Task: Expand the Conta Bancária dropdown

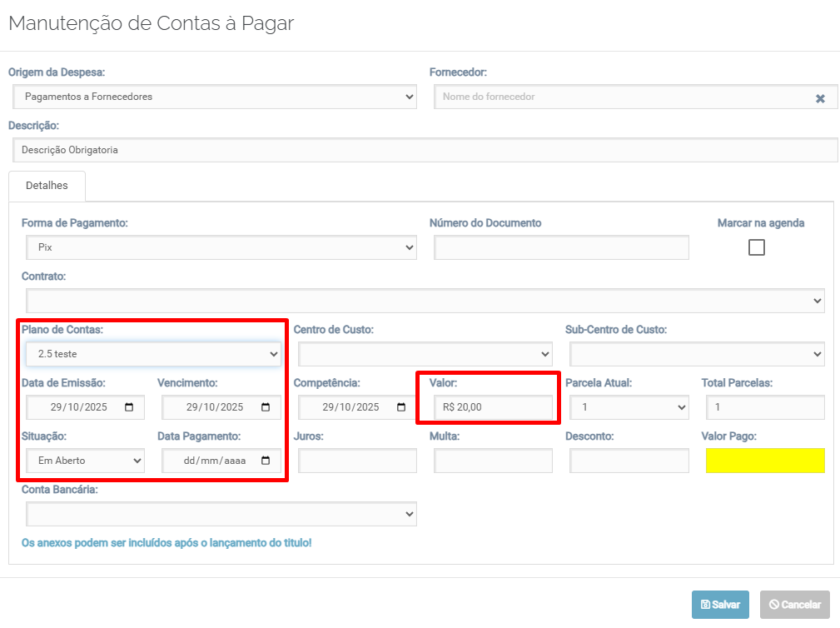Action: [221, 514]
